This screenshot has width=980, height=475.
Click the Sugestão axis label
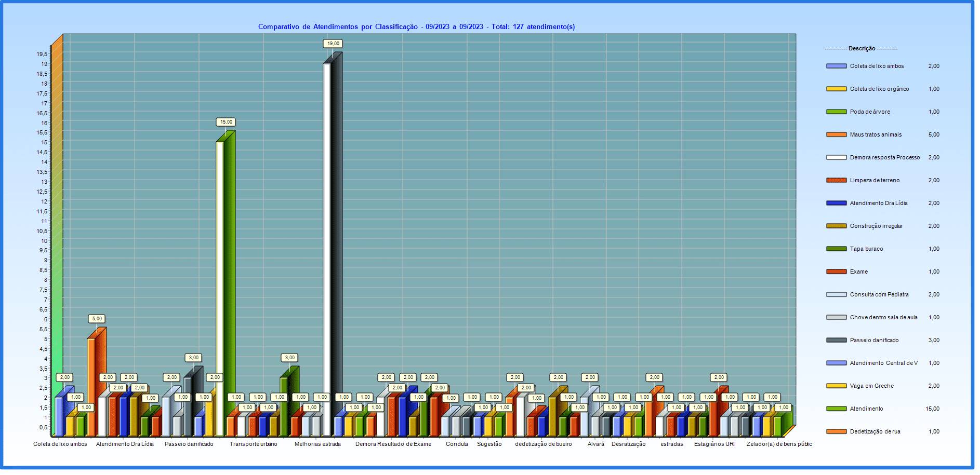(x=489, y=444)
